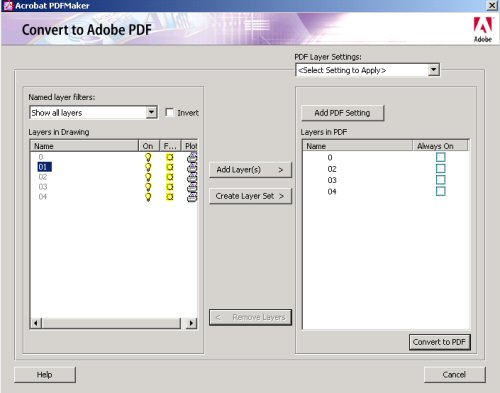Click the Freeze sun icon for layer 01
This screenshot has height=393, width=500.
170,167
